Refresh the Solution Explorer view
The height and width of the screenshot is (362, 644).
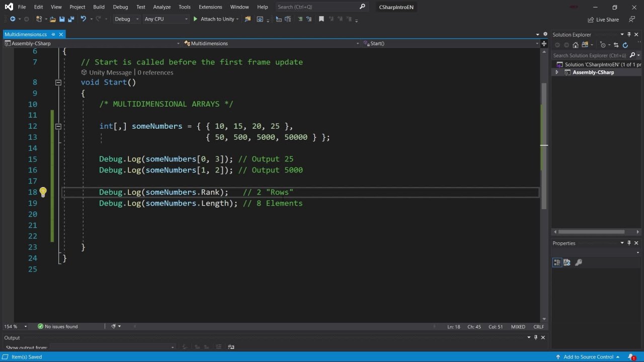pos(625,45)
